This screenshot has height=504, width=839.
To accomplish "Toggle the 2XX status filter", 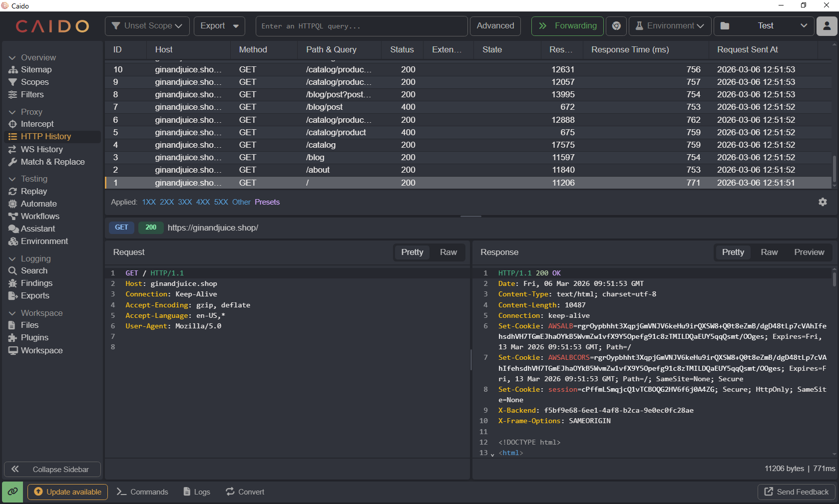I will (167, 202).
